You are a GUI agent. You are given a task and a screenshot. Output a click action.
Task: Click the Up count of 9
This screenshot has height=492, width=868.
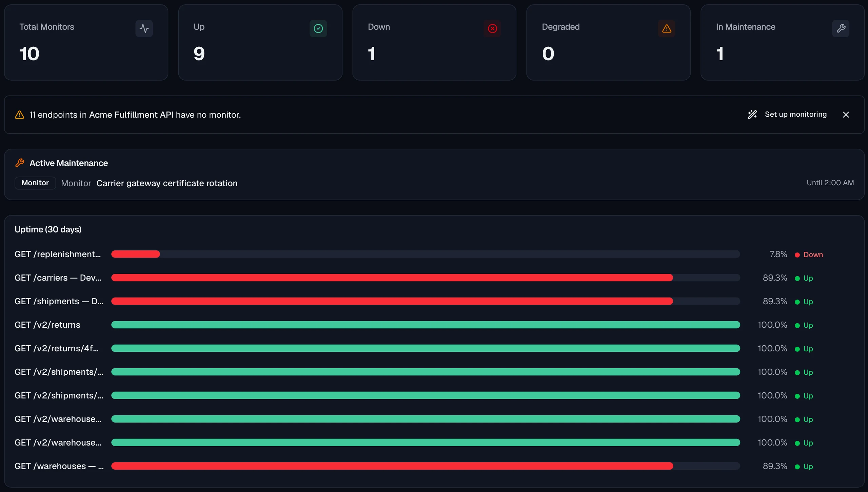tap(199, 54)
